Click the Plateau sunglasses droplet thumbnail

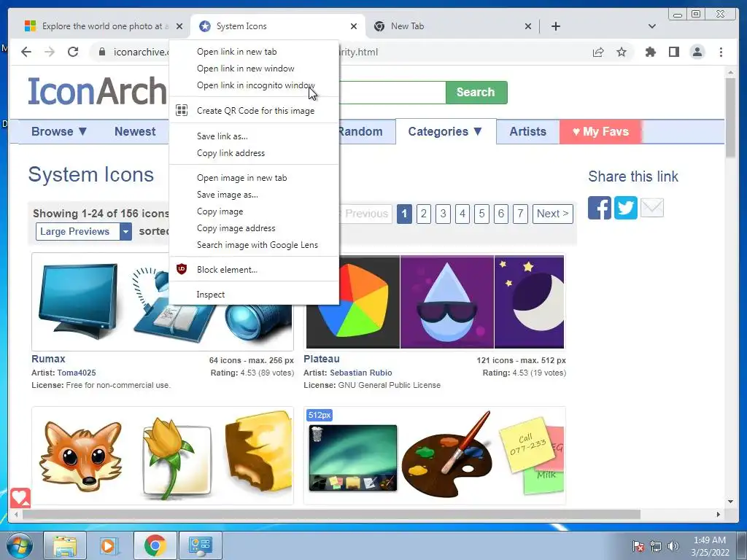pos(447,302)
